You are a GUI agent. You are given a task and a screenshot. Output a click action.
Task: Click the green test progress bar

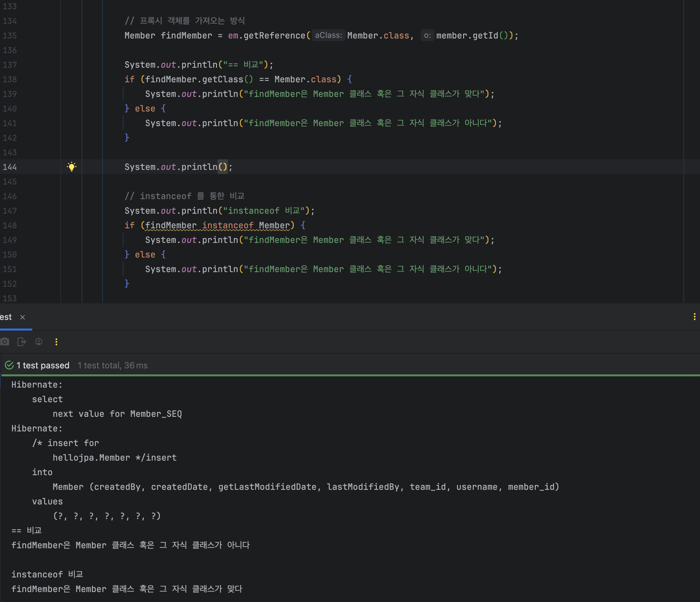351,375
